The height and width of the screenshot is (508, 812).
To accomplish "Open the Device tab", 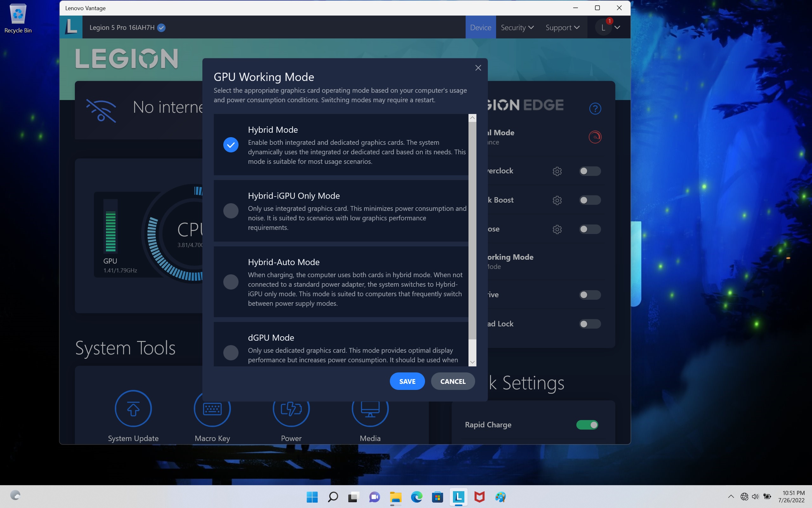I will tap(481, 28).
